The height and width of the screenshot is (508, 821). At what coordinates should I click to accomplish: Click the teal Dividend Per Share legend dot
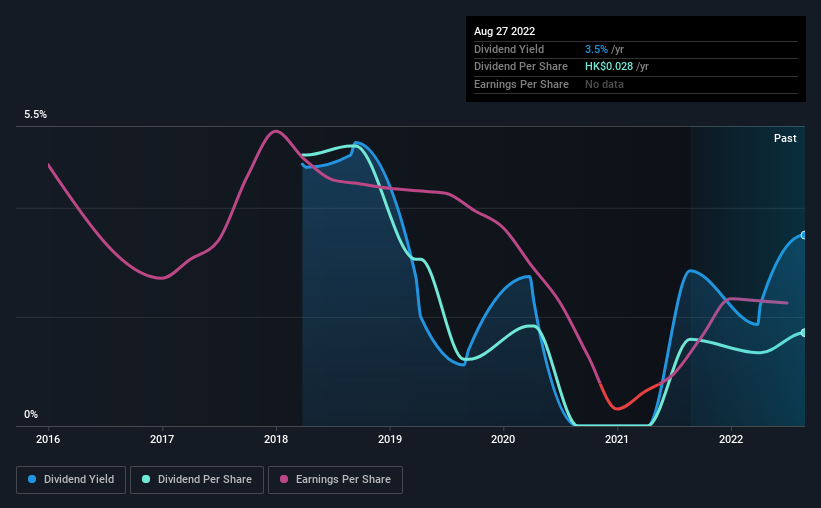pos(146,479)
